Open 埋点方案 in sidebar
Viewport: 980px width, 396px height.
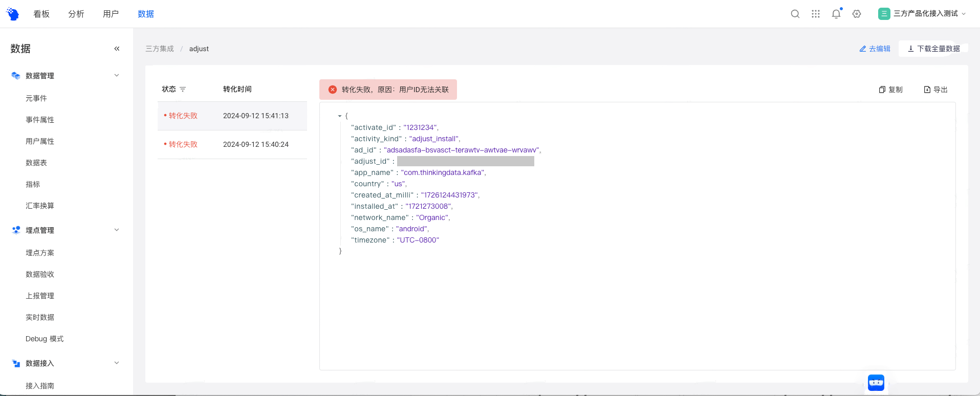[x=40, y=253]
